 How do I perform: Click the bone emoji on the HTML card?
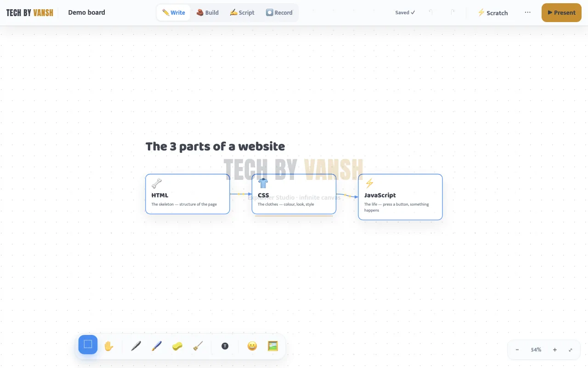click(x=157, y=184)
